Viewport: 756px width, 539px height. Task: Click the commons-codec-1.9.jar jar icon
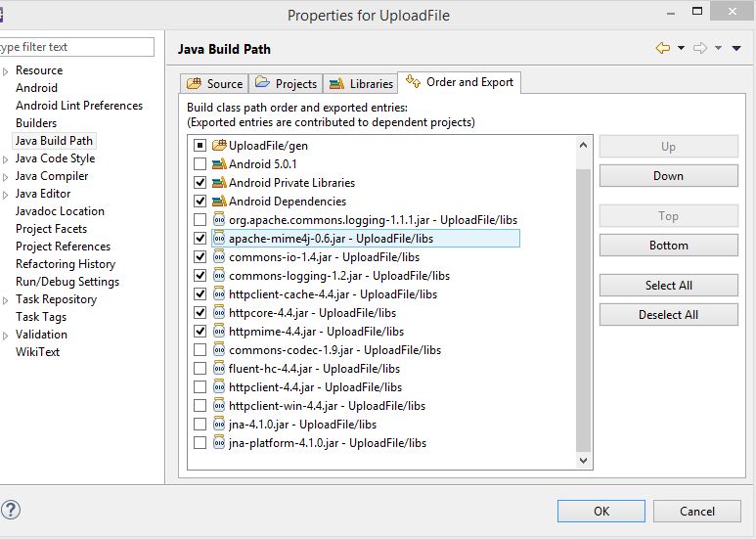coord(219,349)
